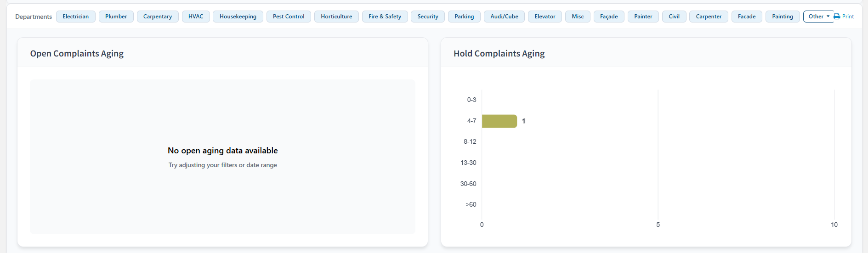Choose the Horticulture department chip
The image size is (868, 253).
pyautogui.click(x=336, y=17)
